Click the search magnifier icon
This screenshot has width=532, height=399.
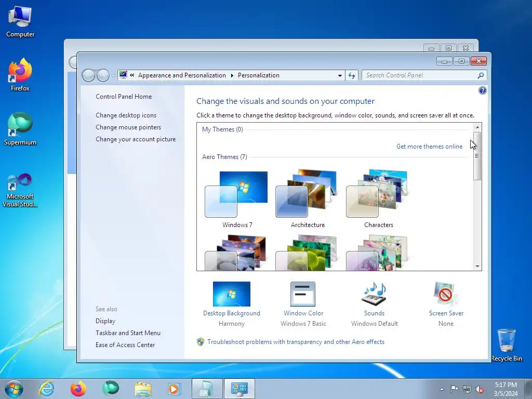[x=481, y=75]
